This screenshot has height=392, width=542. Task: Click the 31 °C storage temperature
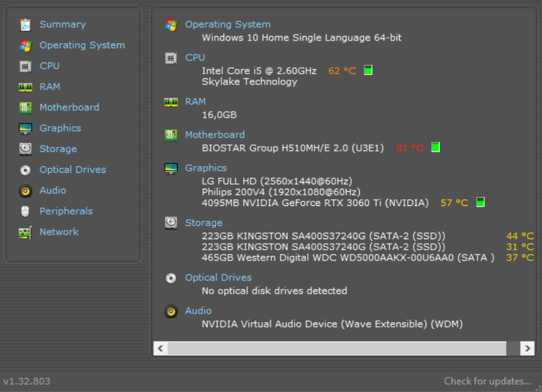pos(520,247)
